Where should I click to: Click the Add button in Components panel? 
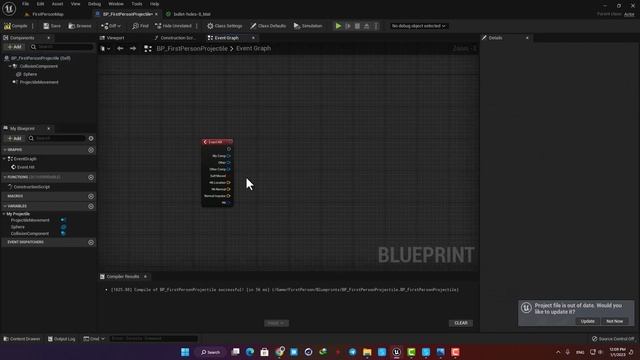(14, 47)
